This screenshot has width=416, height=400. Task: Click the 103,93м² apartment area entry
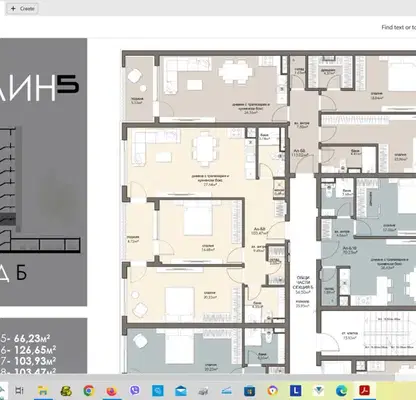(29, 361)
